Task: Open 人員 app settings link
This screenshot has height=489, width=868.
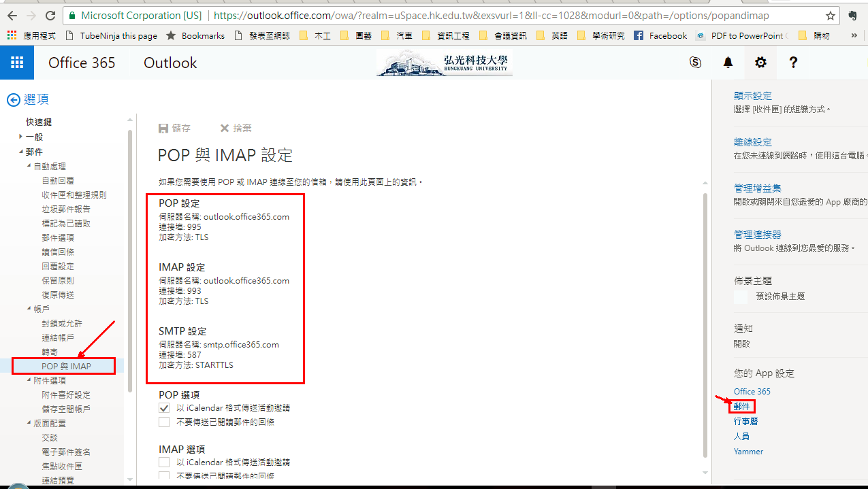Action: pos(742,437)
